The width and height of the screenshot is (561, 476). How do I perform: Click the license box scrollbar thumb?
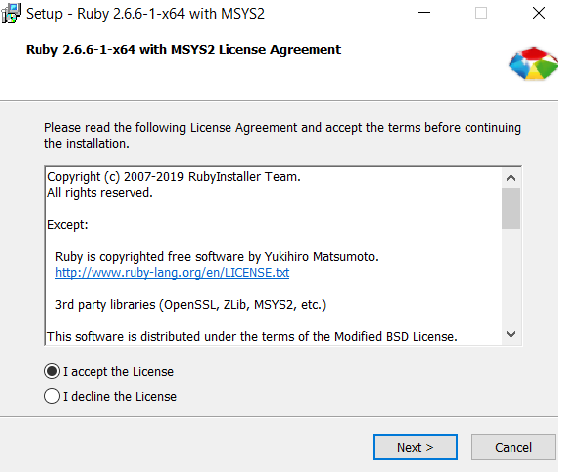pos(511,208)
